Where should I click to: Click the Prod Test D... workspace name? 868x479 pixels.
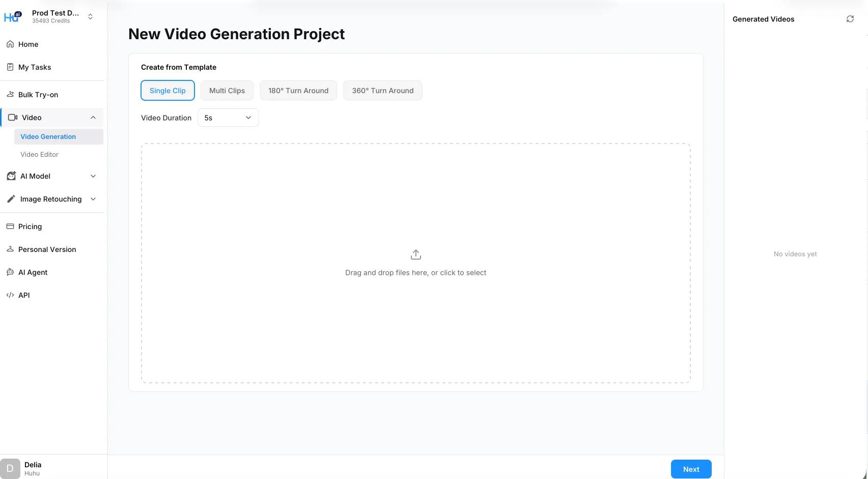click(55, 13)
